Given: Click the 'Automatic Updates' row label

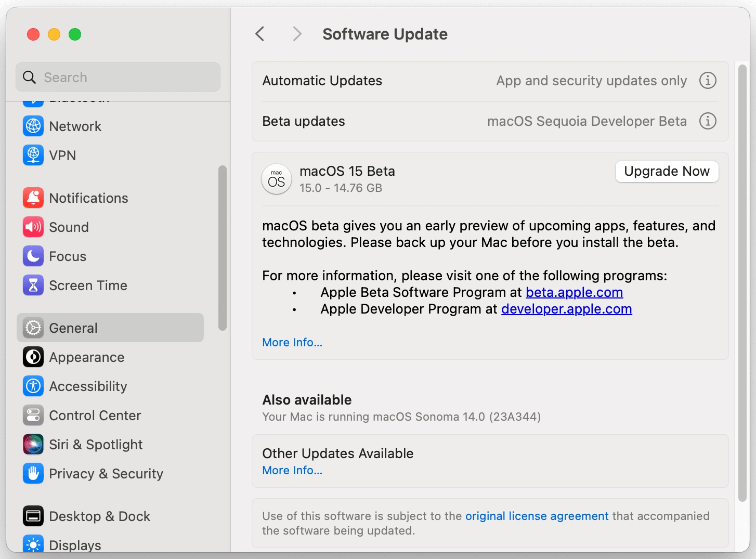Looking at the screenshot, I should pos(322,81).
